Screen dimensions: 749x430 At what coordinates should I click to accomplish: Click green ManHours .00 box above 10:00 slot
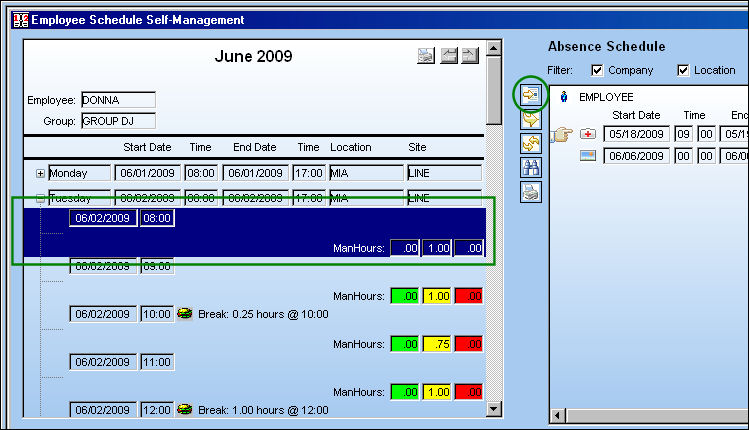pos(405,296)
